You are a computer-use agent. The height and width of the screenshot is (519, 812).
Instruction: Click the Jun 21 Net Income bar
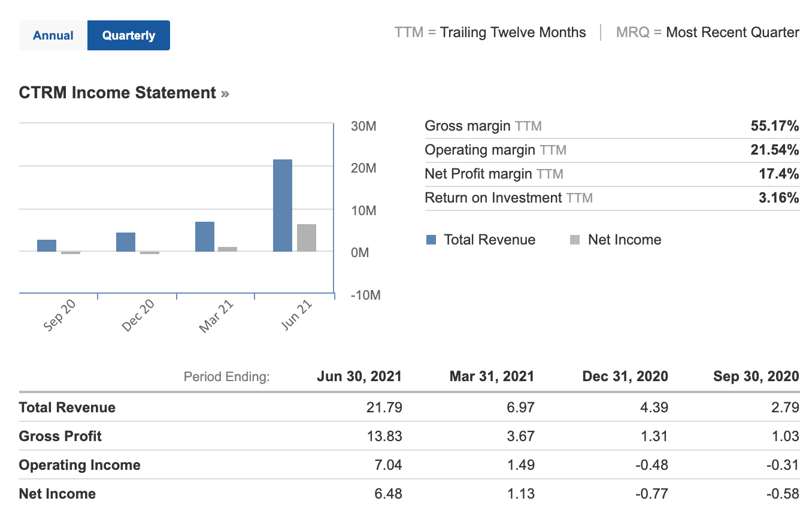click(x=307, y=238)
